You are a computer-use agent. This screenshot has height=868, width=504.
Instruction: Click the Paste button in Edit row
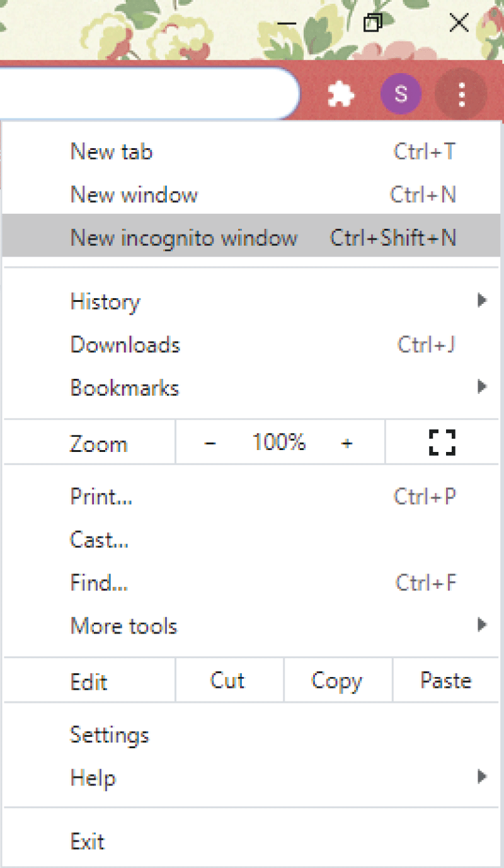[x=446, y=680]
